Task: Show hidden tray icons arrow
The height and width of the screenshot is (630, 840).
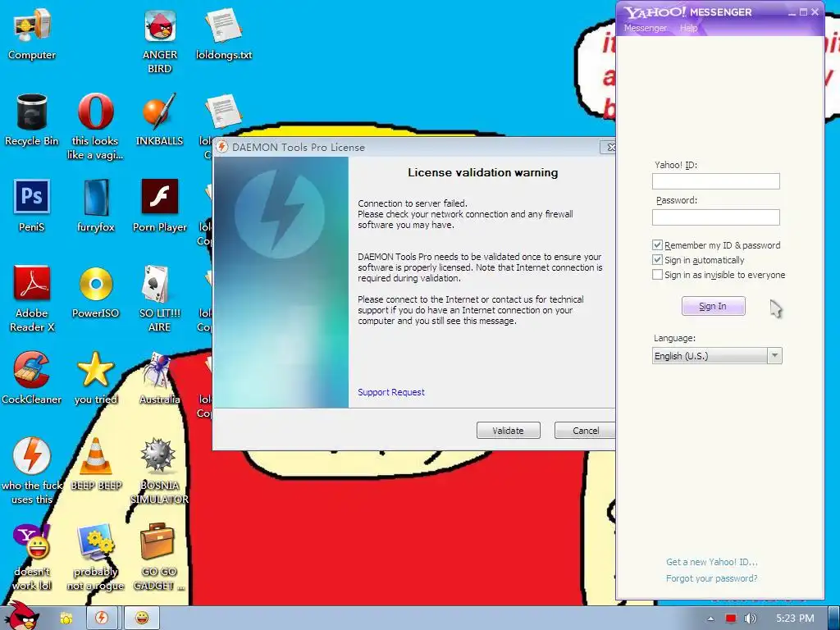Action: coord(710,619)
